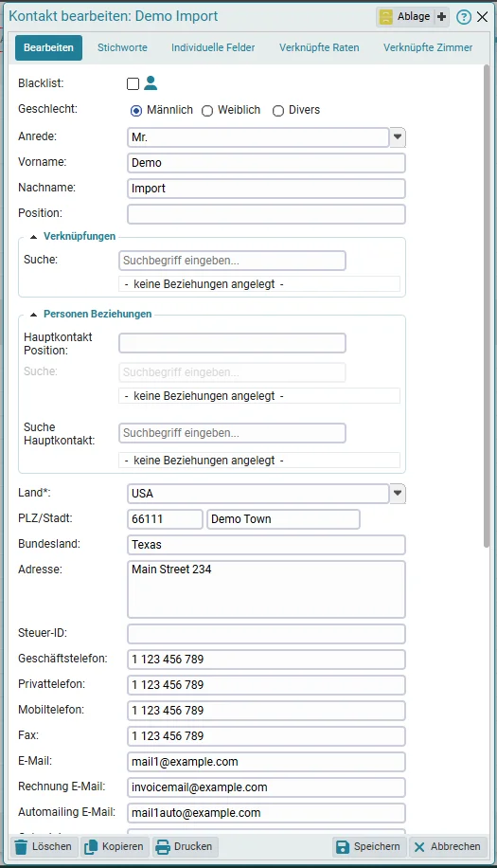
Task: Click the Vorname field containing Demo
Action: pyautogui.click(x=266, y=163)
